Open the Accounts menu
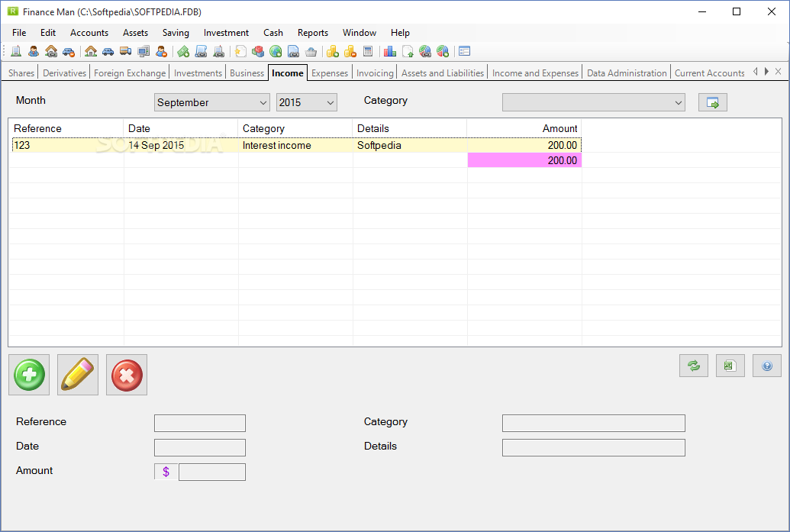Image resolution: width=790 pixels, height=532 pixels. coord(89,33)
